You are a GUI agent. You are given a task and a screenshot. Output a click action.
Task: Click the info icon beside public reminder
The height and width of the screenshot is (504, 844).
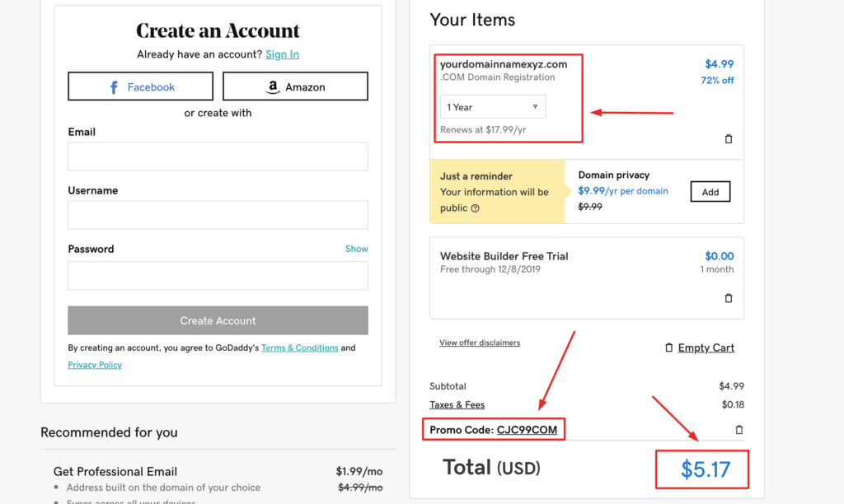pyautogui.click(x=475, y=208)
